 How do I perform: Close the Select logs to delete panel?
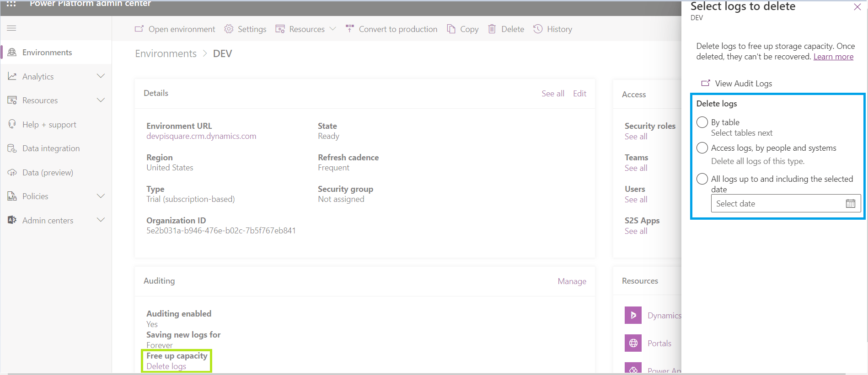(857, 7)
